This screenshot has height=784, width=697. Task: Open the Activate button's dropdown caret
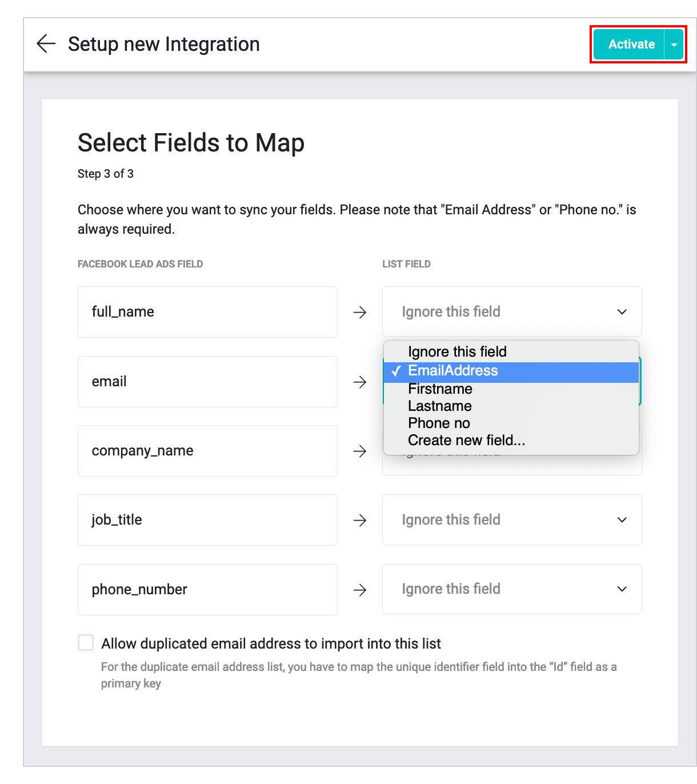point(674,45)
